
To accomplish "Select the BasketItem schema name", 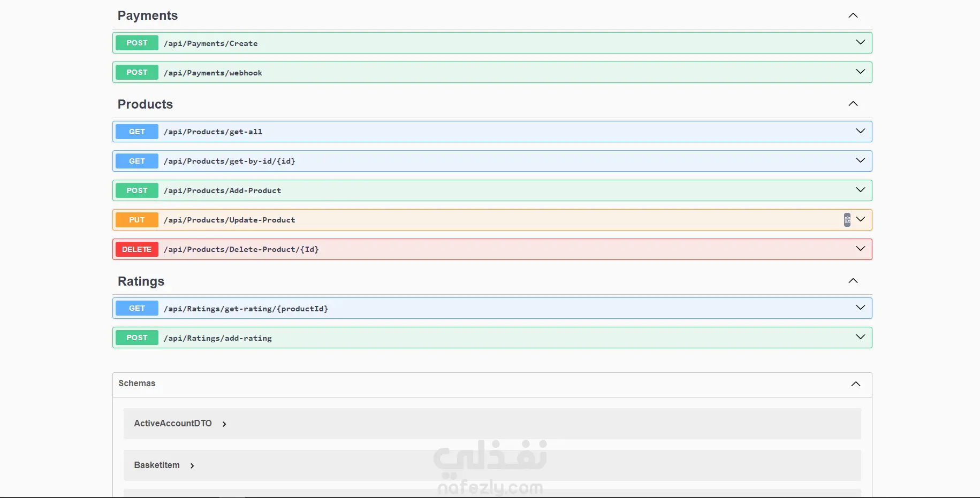I will tap(157, 465).
